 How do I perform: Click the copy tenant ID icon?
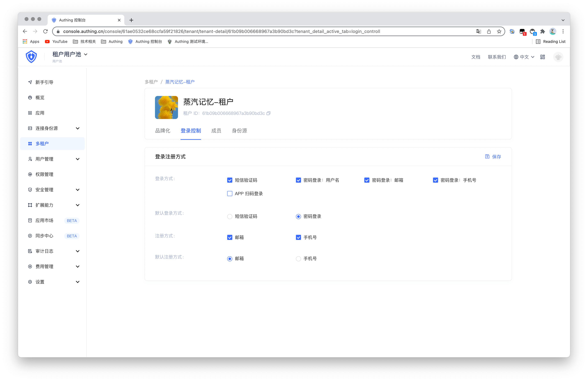pyautogui.click(x=269, y=113)
